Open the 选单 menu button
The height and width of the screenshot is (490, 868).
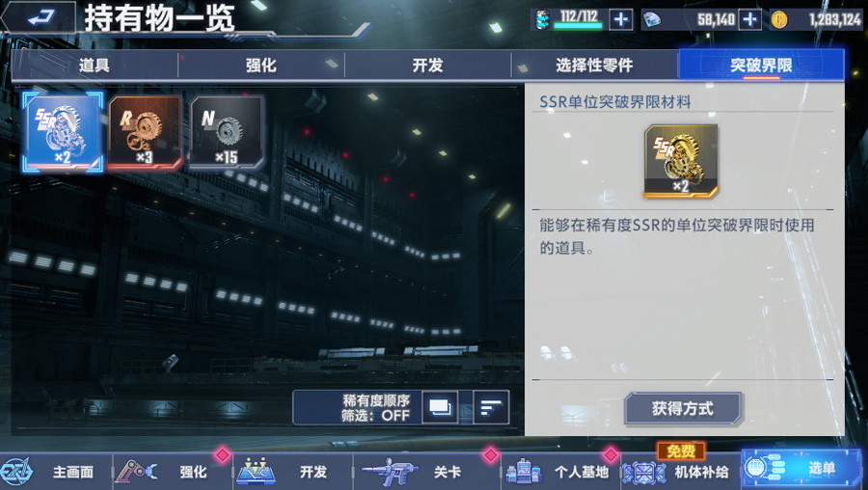803,470
